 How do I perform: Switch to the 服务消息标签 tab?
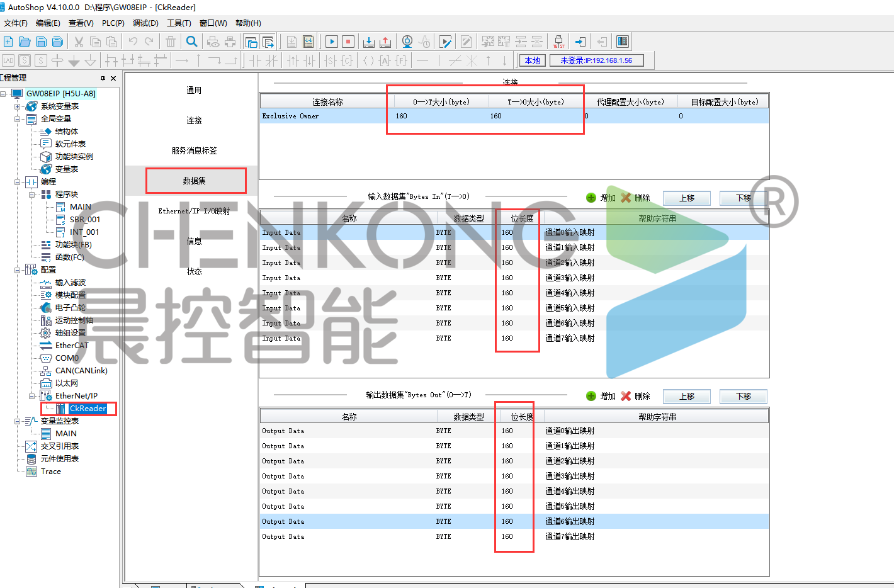pos(194,150)
